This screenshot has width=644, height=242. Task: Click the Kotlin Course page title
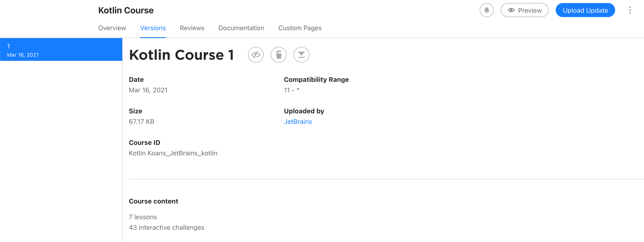coord(126,10)
